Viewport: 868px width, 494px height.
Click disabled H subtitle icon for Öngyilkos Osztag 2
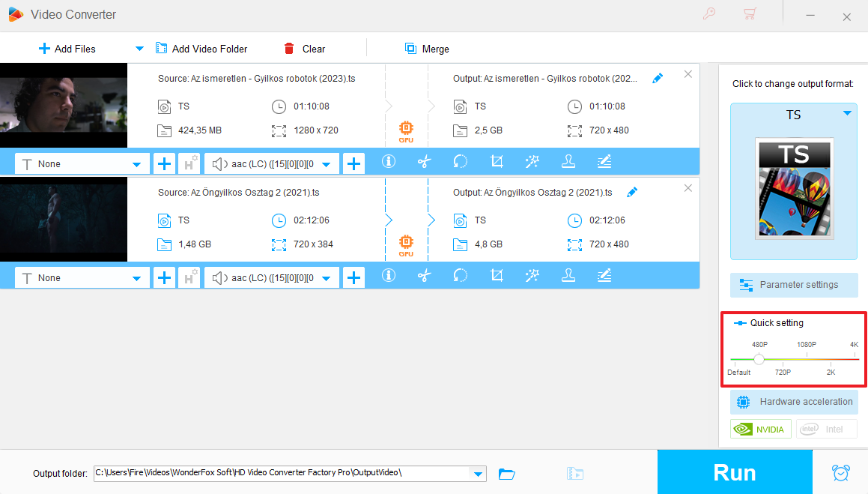(x=189, y=278)
